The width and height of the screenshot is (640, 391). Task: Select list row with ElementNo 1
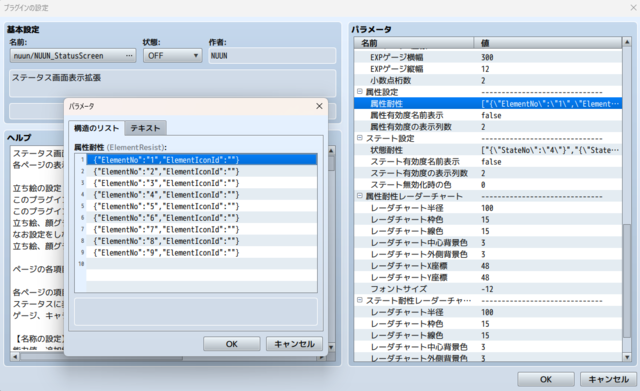click(x=202, y=160)
